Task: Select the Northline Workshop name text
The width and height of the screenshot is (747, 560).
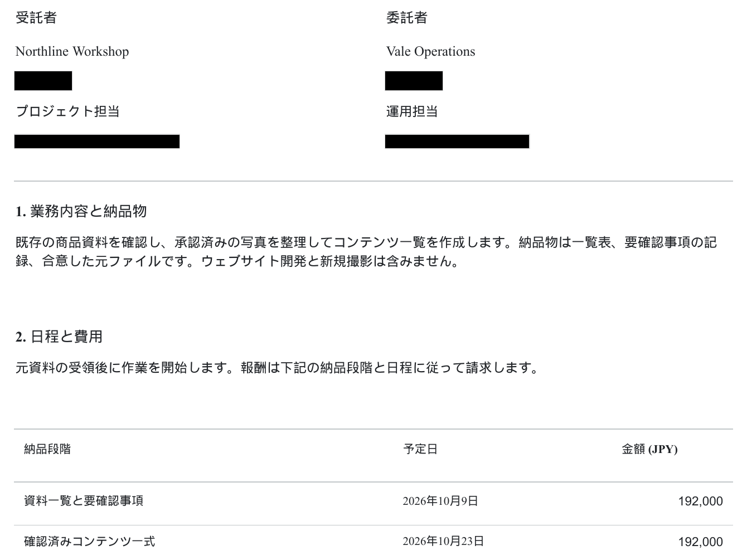Action: pyautogui.click(x=72, y=51)
